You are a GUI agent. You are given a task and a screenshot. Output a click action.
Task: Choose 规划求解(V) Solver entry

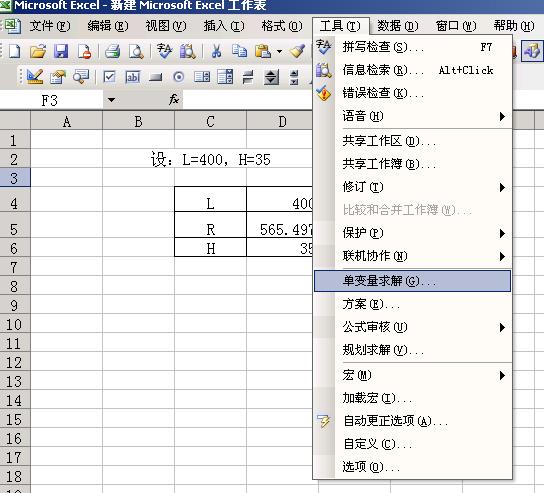(x=413, y=350)
